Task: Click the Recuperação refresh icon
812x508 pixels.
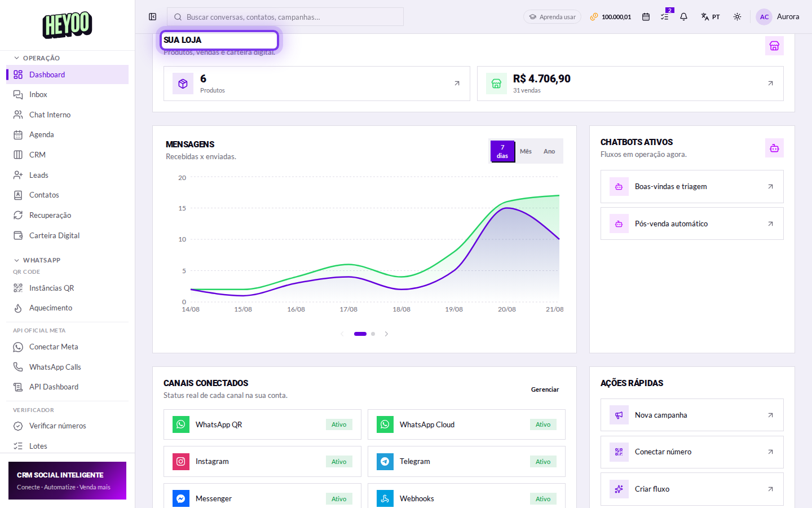Action: [18, 215]
